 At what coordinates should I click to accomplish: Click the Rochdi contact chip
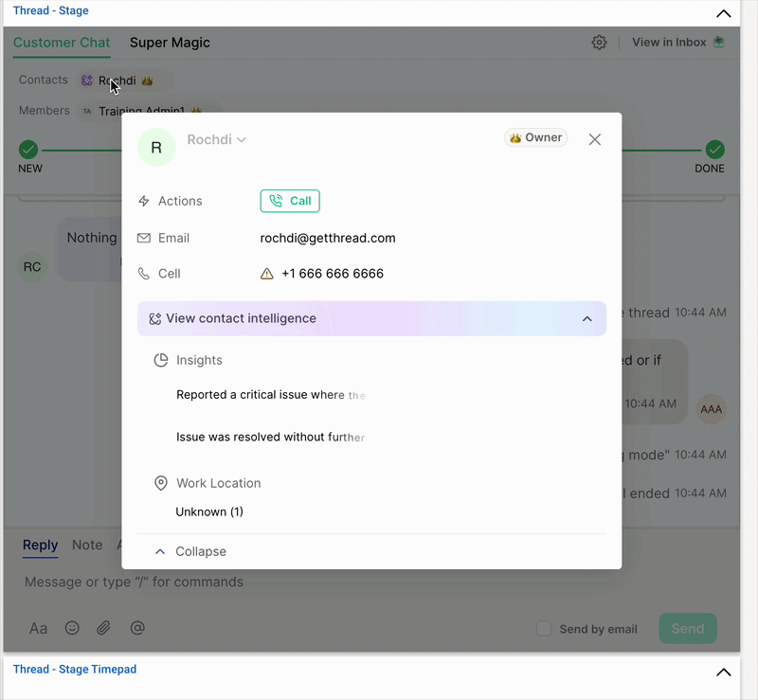click(x=124, y=81)
